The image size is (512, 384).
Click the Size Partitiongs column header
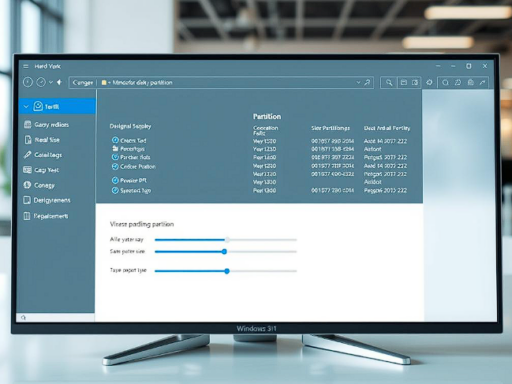click(x=331, y=128)
